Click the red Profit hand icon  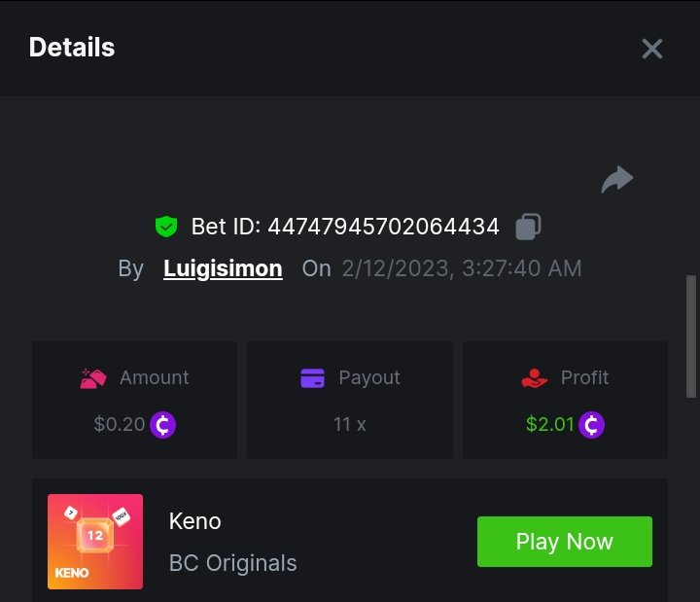(535, 377)
